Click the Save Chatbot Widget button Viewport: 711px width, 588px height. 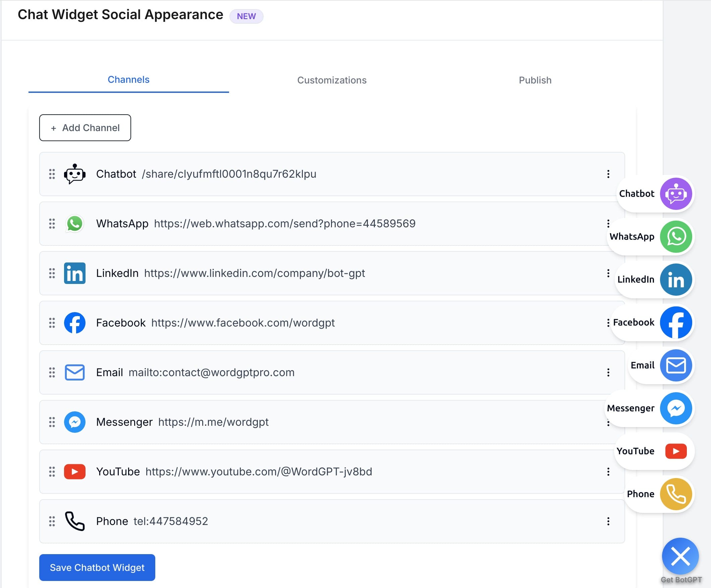pyautogui.click(x=97, y=567)
